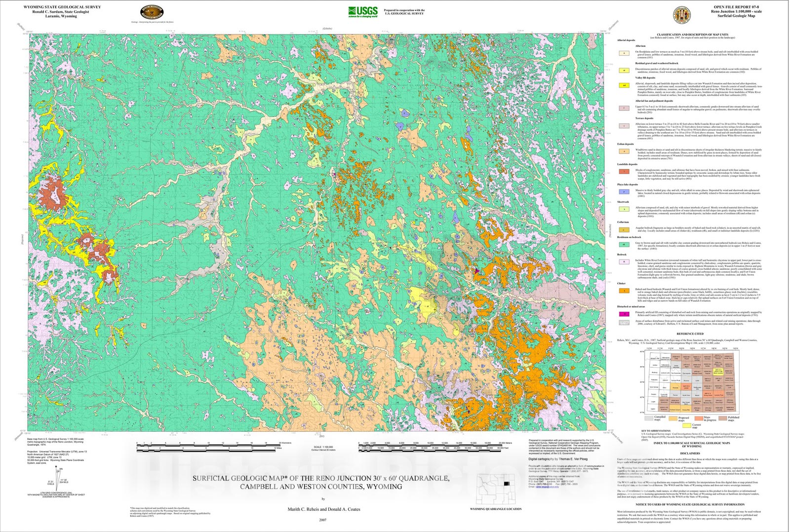Select the Playa lake deposits blue swatch

pyautogui.click(x=624, y=191)
